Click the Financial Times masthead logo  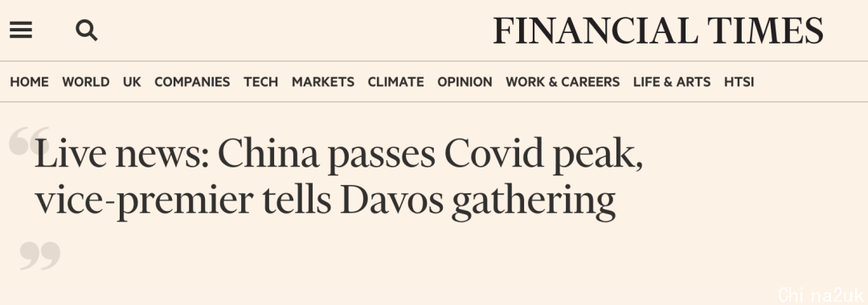pos(657,31)
